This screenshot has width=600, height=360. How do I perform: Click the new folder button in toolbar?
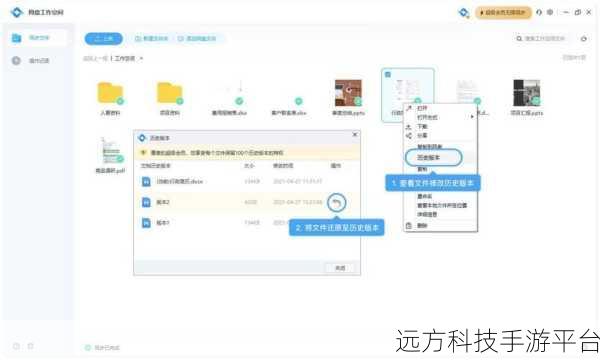tap(152, 39)
